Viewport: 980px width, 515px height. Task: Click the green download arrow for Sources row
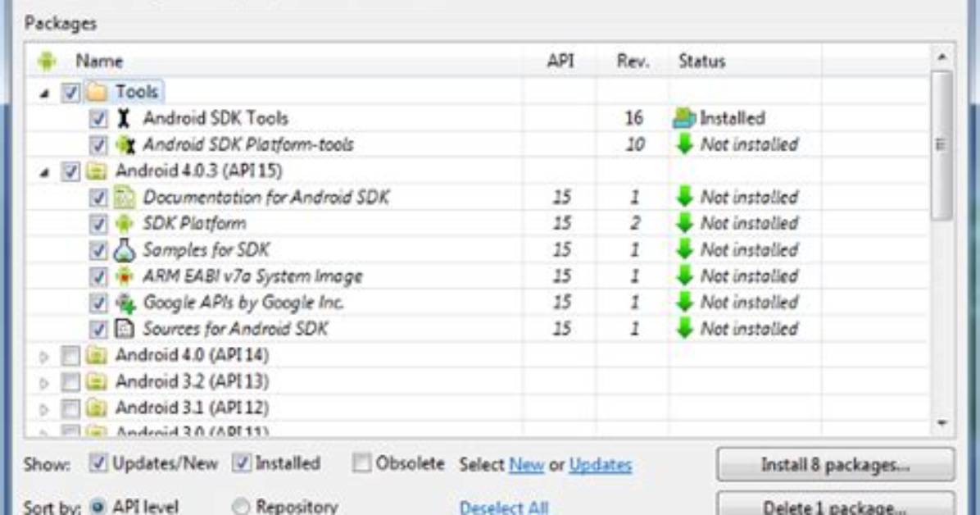point(685,329)
